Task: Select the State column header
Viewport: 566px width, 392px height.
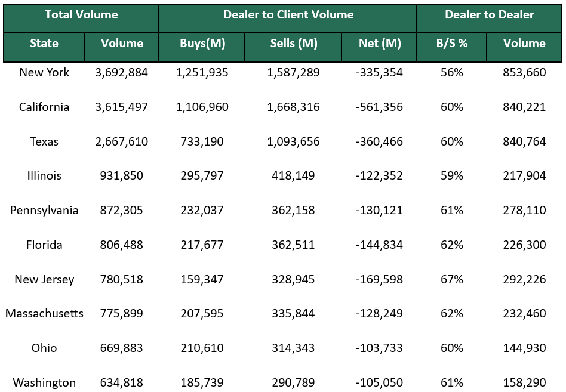Action: pos(44,44)
